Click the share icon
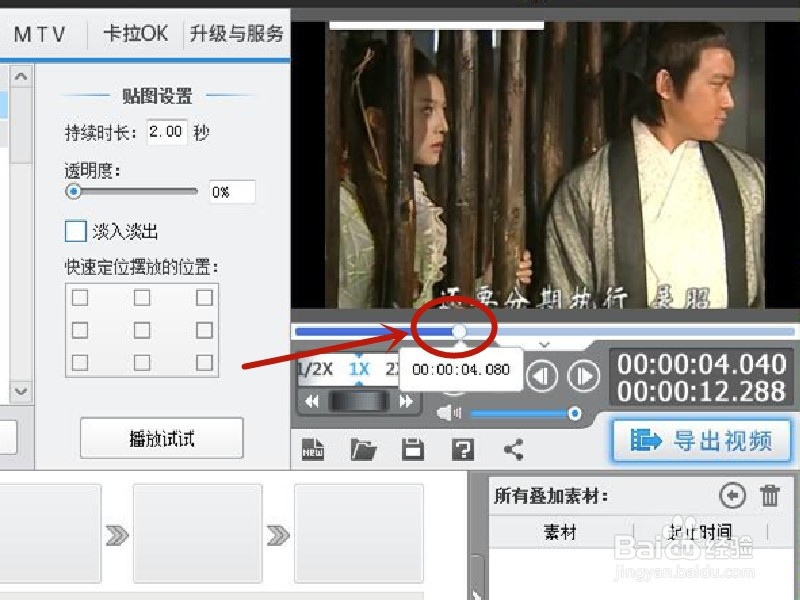This screenshot has height=600, width=800. (514, 449)
